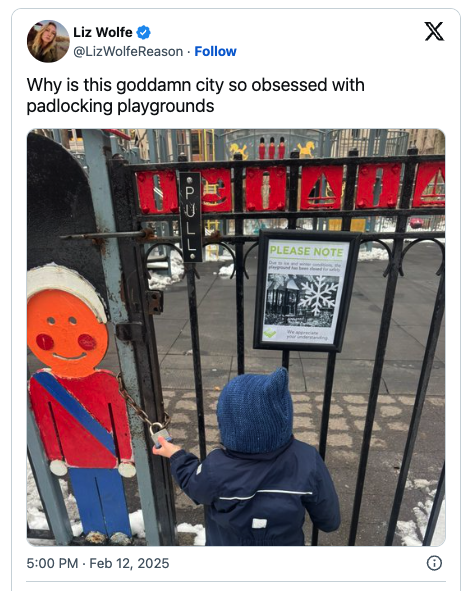This screenshot has height=591, width=469.
Task: Click the vertical PULL plate on the gate
Action: [190, 217]
